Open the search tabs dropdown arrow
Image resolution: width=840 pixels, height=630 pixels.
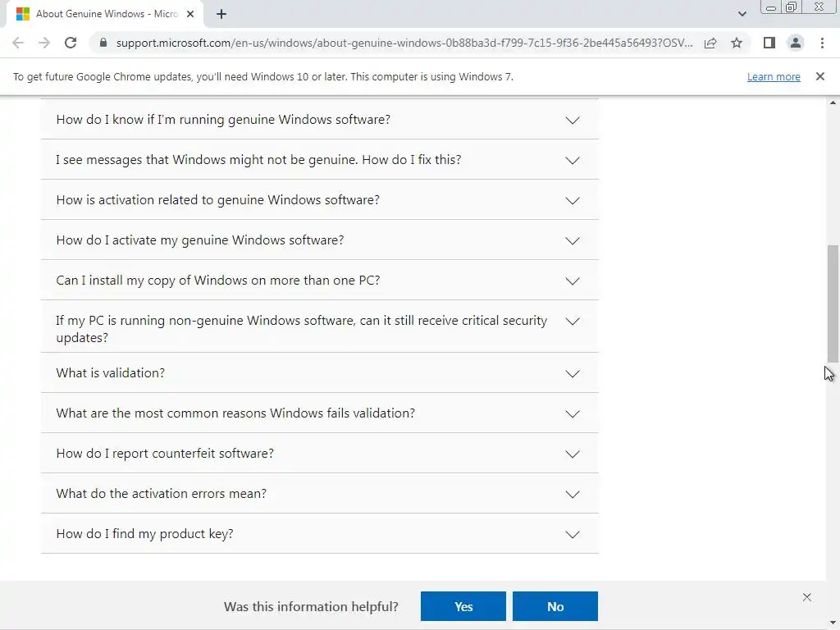pyautogui.click(x=742, y=14)
